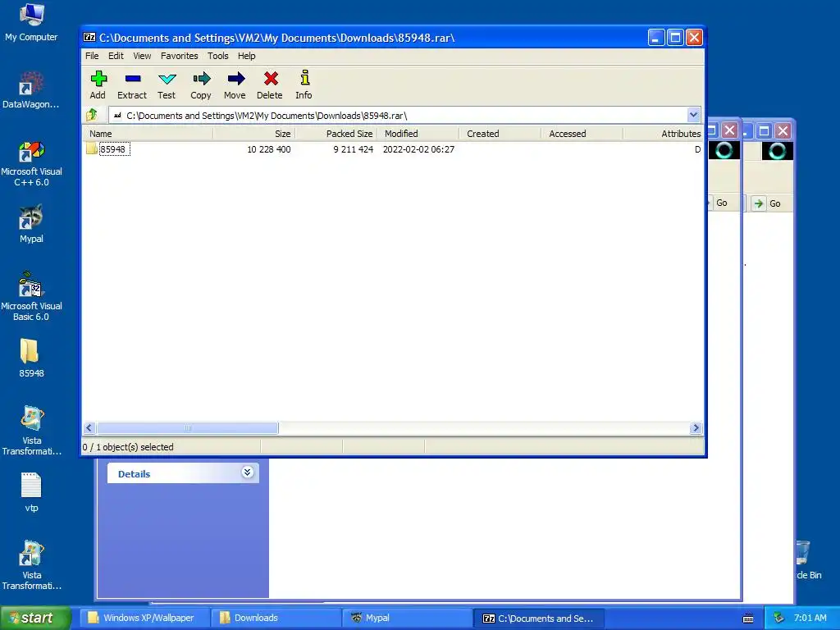
Task: Open the Info toolbar icon
Action: (304, 78)
